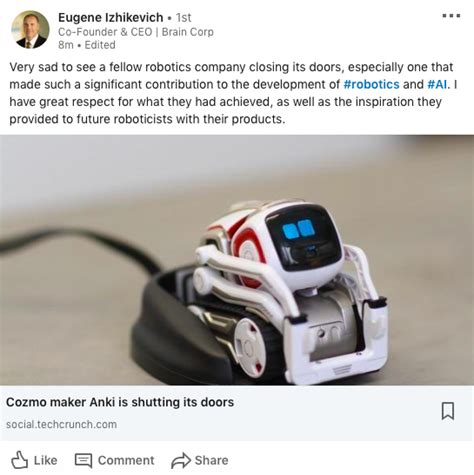The height and width of the screenshot is (475, 474).
Task: Click the thumbs-up Like icon
Action: [20, 460]
